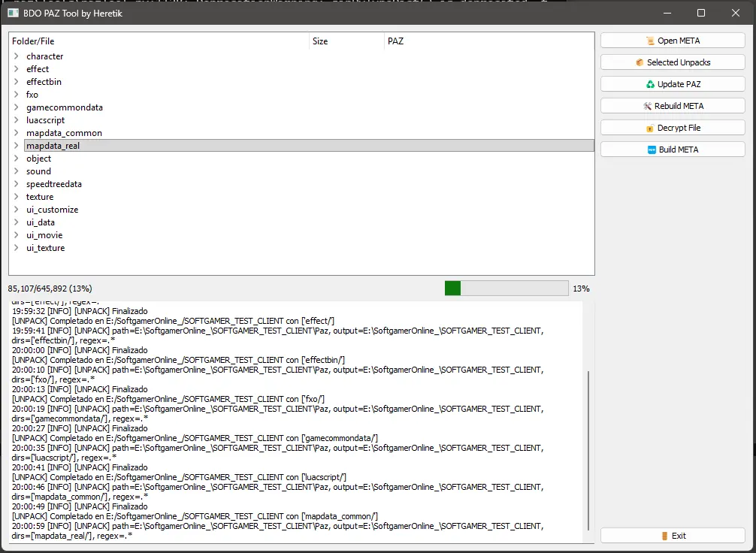Viewport: 756px width, 553px height.
Task: Click the Build META blue icon
Action: click(x=652, y=150)
